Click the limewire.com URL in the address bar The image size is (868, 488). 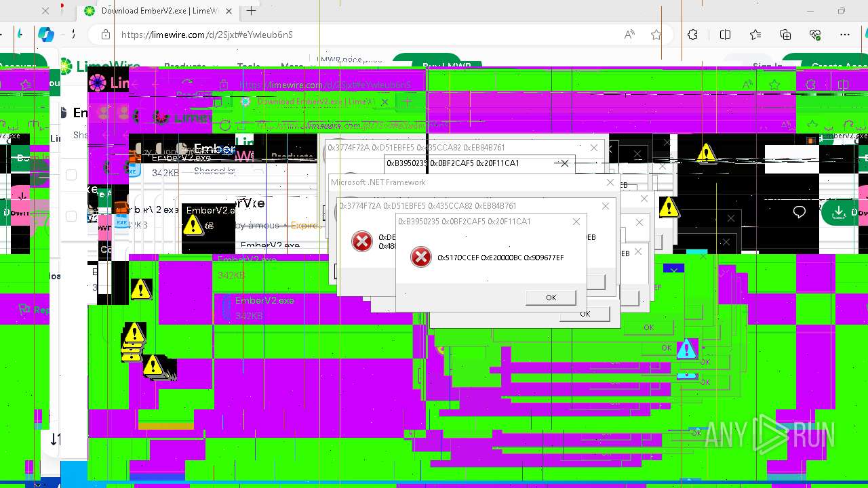(207, 35)
